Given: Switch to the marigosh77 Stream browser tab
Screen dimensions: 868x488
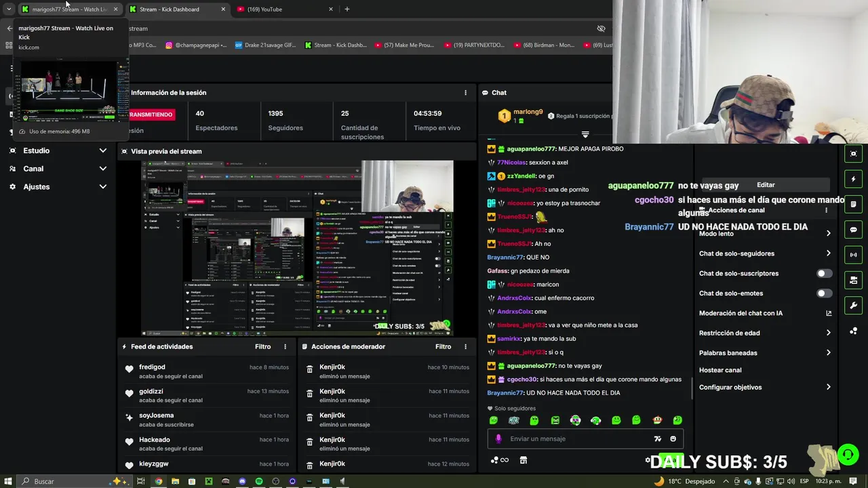Looking at the screenshot, I should 70,9.
